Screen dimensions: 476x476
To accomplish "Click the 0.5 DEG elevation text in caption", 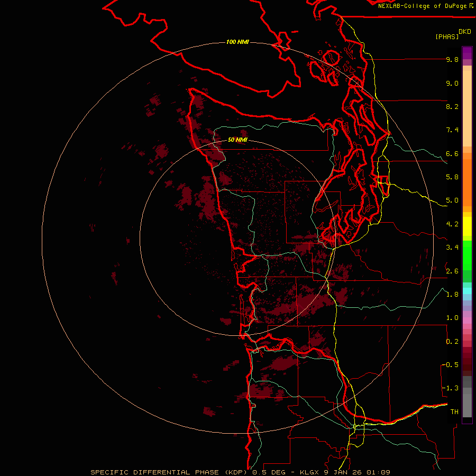I will click(269, 472).
